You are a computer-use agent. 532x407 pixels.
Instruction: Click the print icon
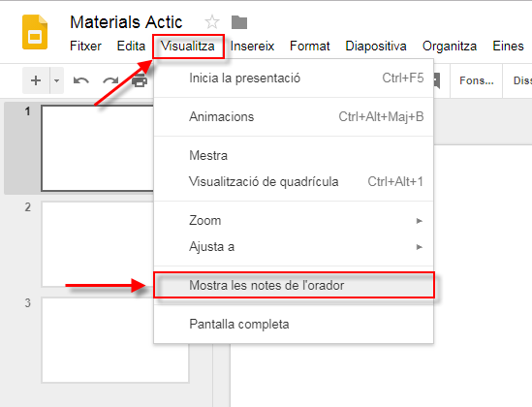pos(140,80)
